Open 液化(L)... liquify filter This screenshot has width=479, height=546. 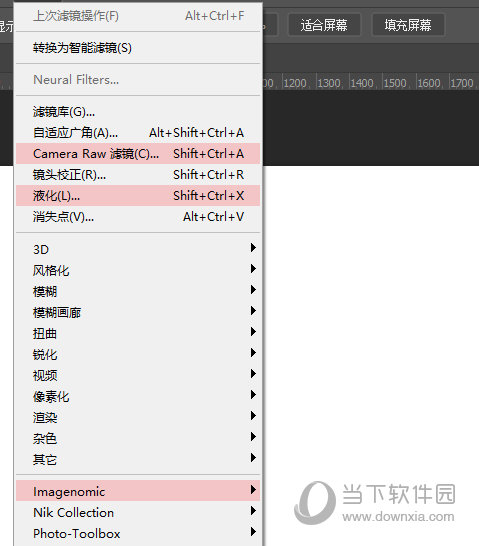[x=138, y=195]
